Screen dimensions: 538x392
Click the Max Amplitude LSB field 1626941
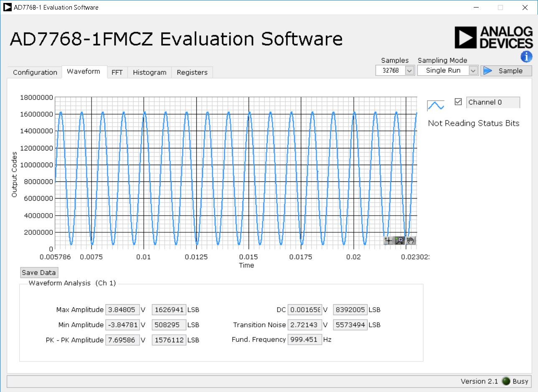coord(169,310)
